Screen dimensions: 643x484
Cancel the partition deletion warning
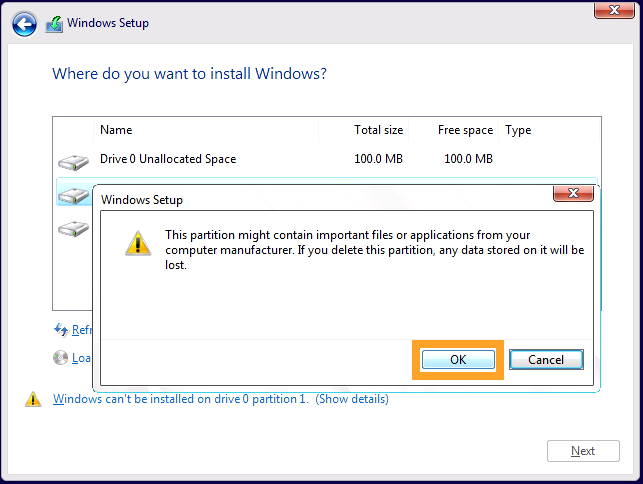tap(545, 360)
